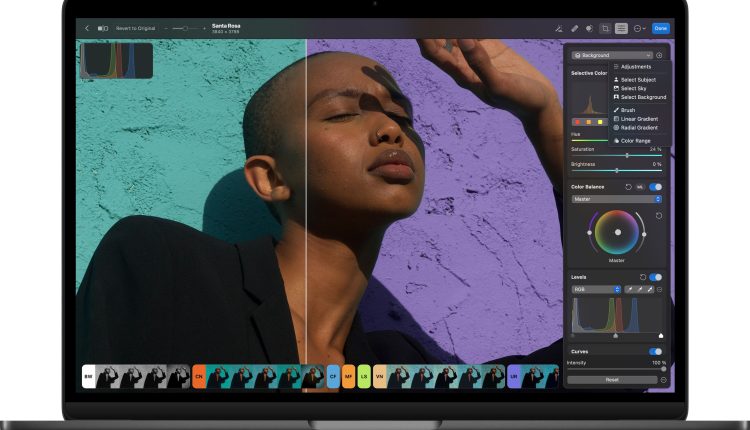Open the color presets circles tool
750x430 pixels.
589,29
